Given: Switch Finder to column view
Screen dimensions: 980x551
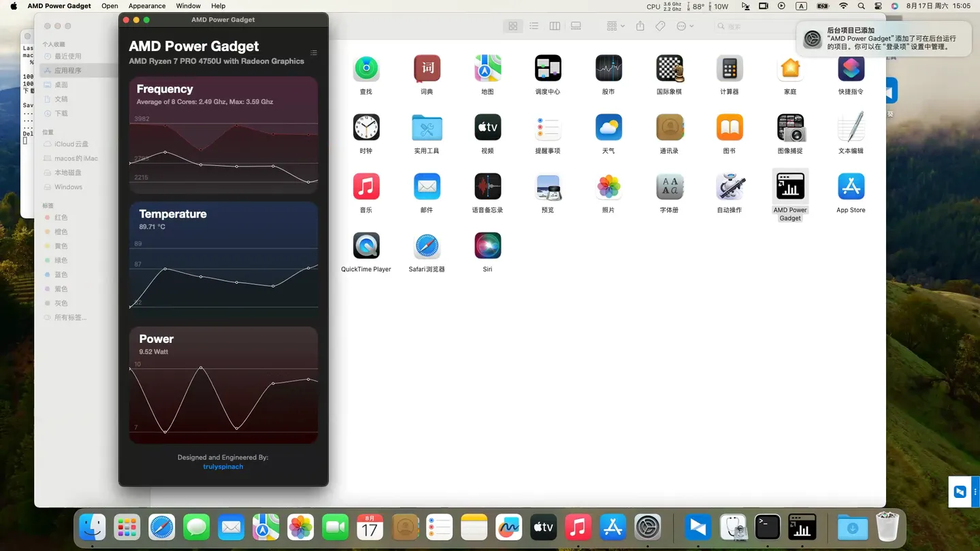Looking at the screenshot, I should coord(555,26).
